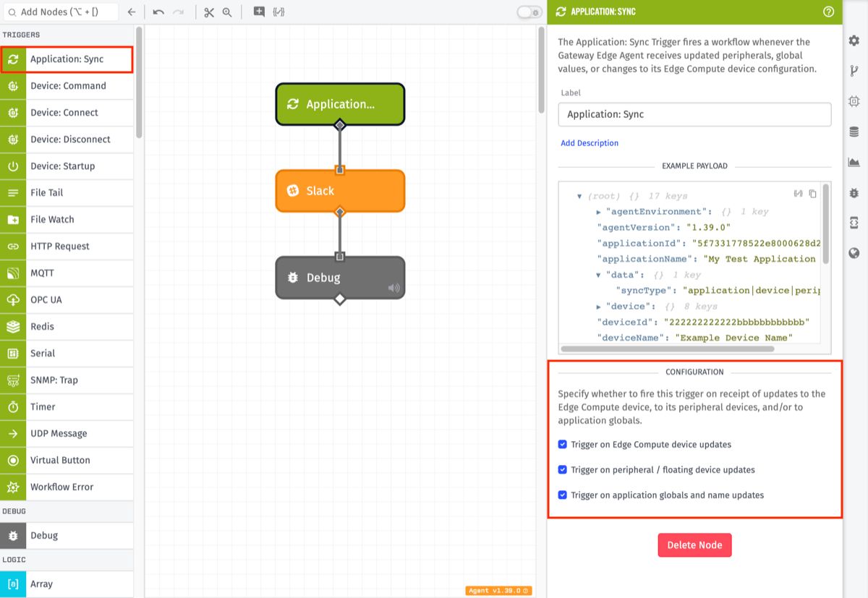This screenshot has width=868, height=598.
Task: Add an HTTP Request trigger node
Action: click(67, 247)
